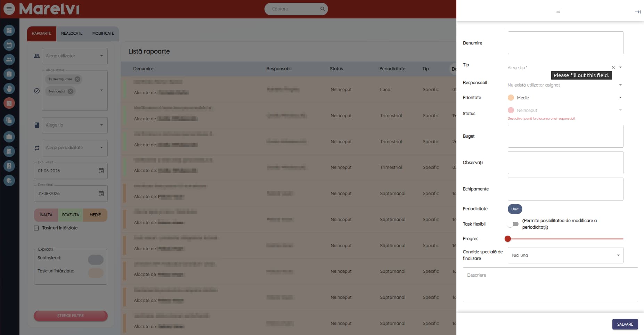Open the Condiție specială de finalizare dropdown
The width and height of the screenshot is (644, 335).
coord(565,255)
